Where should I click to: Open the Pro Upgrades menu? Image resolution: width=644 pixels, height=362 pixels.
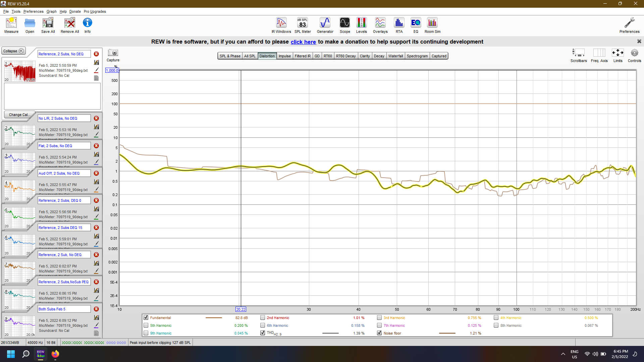pos(95,11)
